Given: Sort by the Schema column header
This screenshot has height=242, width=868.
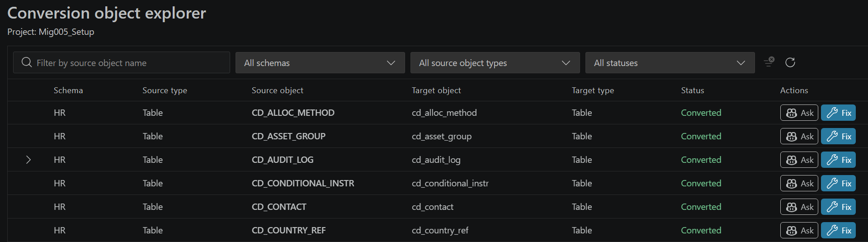Looking at the screenshot, I should point(68,90).
